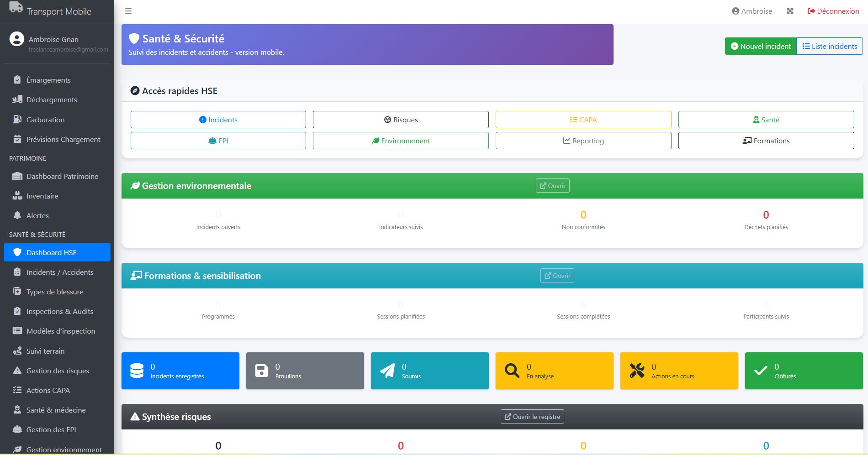Open Gestion des risques
This screenshot has width=868, height=455.
pos(58,371)
